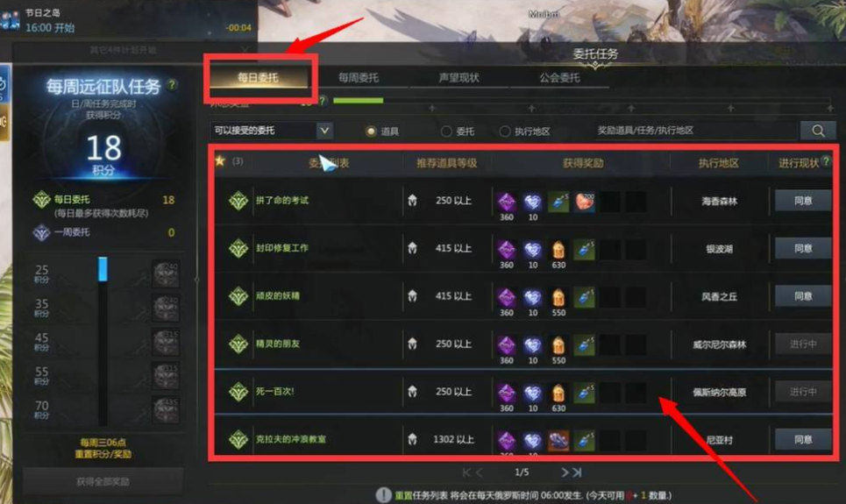Click the orange lantern reward in 顽皮的妖精 row

558,297
